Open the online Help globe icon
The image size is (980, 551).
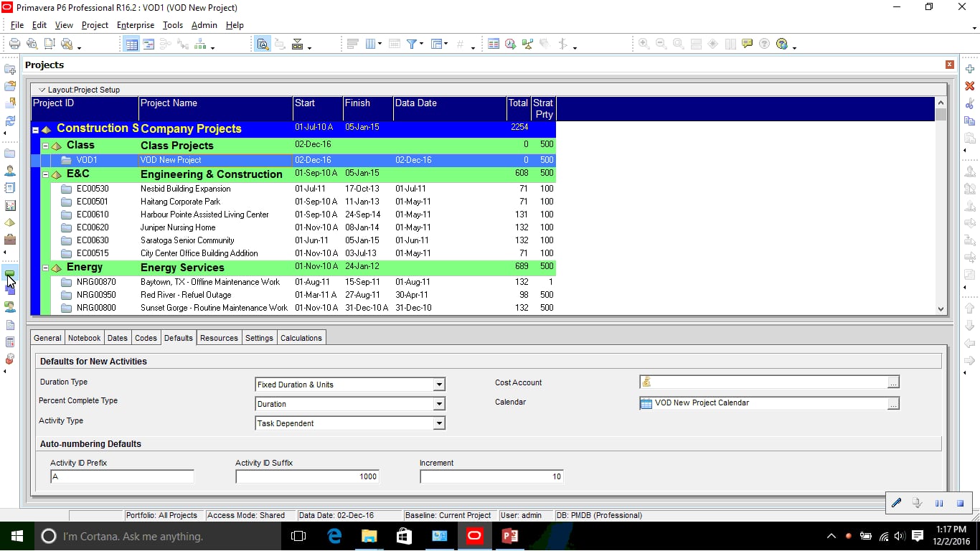click(x=782, y=44)
